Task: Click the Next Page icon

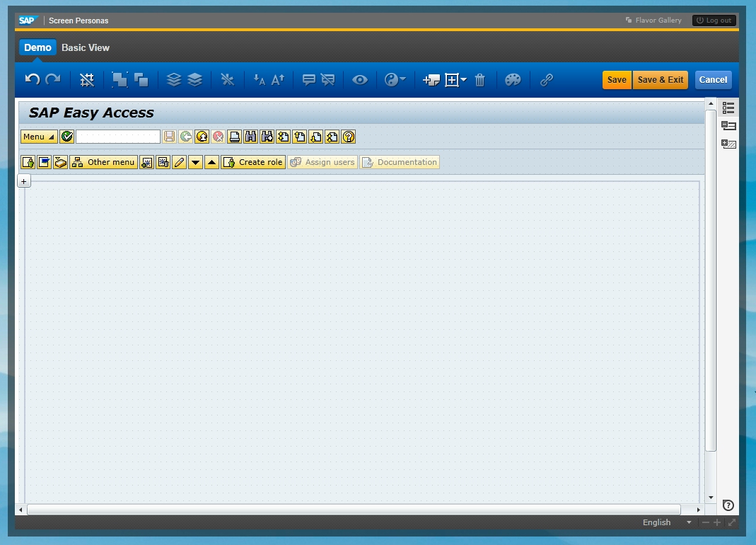Action: [316, 137]
